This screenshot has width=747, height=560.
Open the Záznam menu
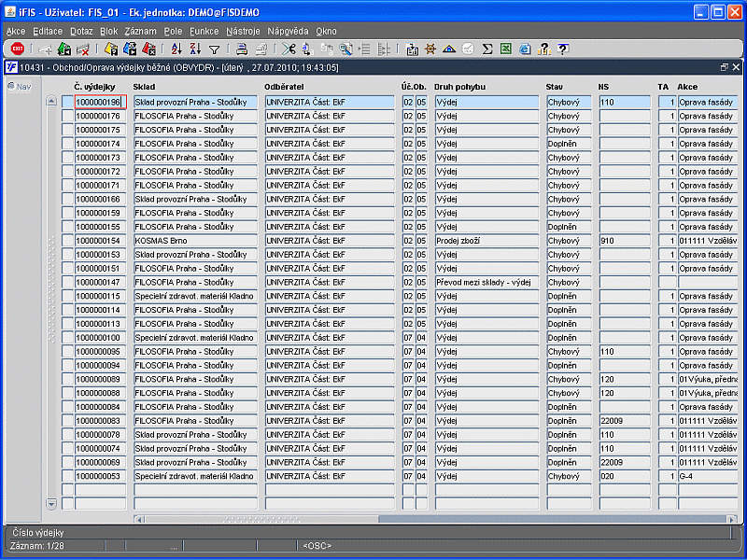(x=141, y=31)
